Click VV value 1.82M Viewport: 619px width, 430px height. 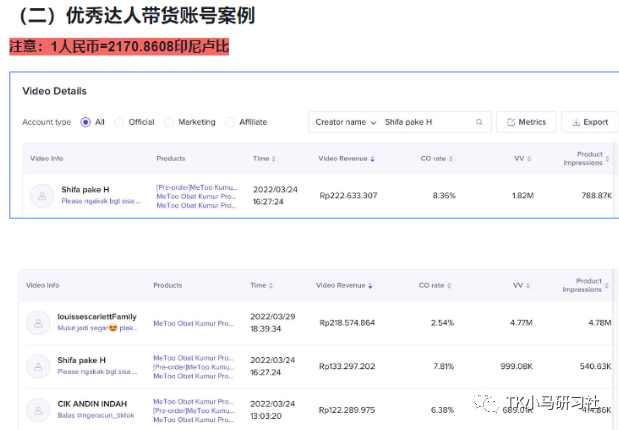(x=523, y=195)
